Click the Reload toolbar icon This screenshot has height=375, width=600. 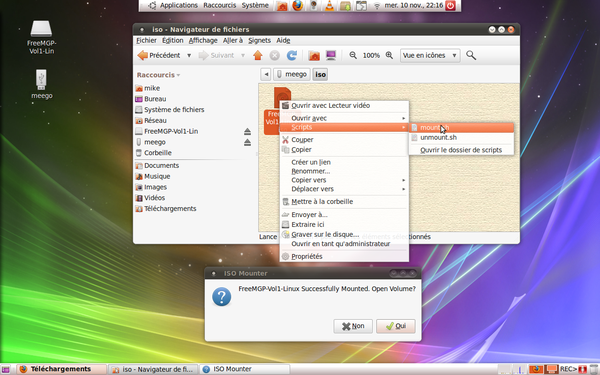(292, 55)
